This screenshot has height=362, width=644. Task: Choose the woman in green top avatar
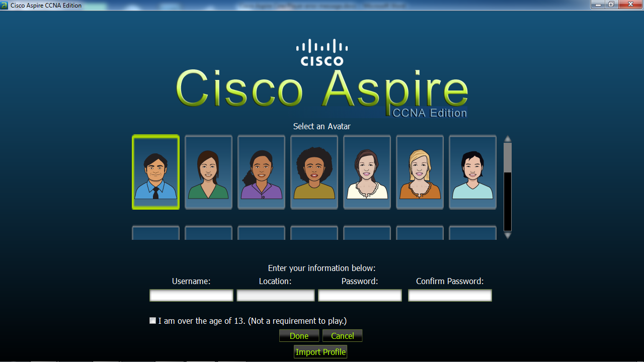(x=208, y=172)
